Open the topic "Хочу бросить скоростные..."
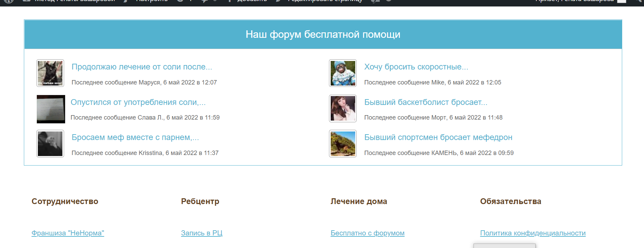Image resolution: width=644 pixels, height=248 pixels. [x=416, y=67]
